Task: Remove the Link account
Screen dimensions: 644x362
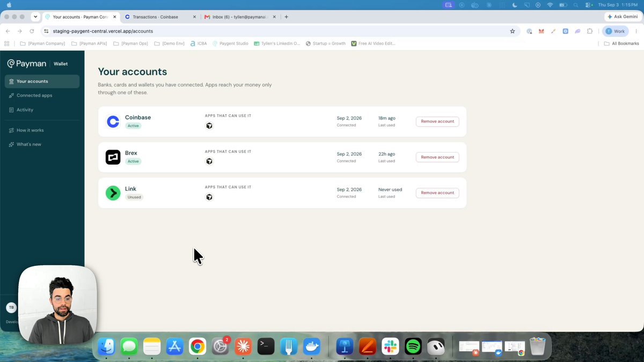Action: pyautogui.click(x=437, y=193)
